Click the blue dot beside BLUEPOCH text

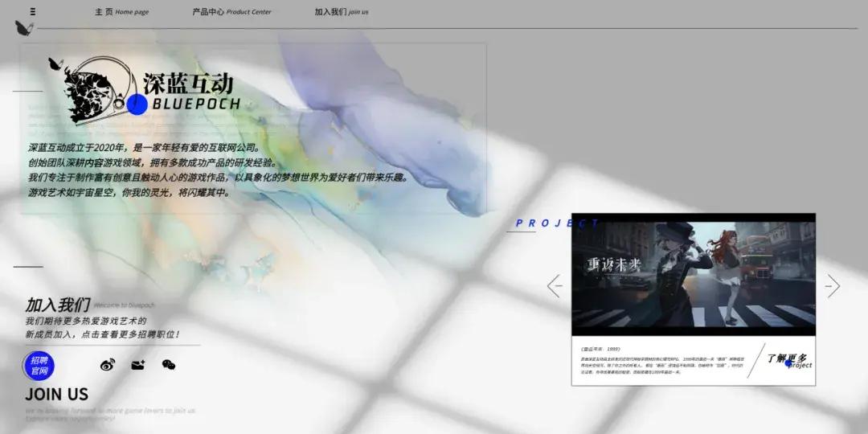[x=137, y=104]
